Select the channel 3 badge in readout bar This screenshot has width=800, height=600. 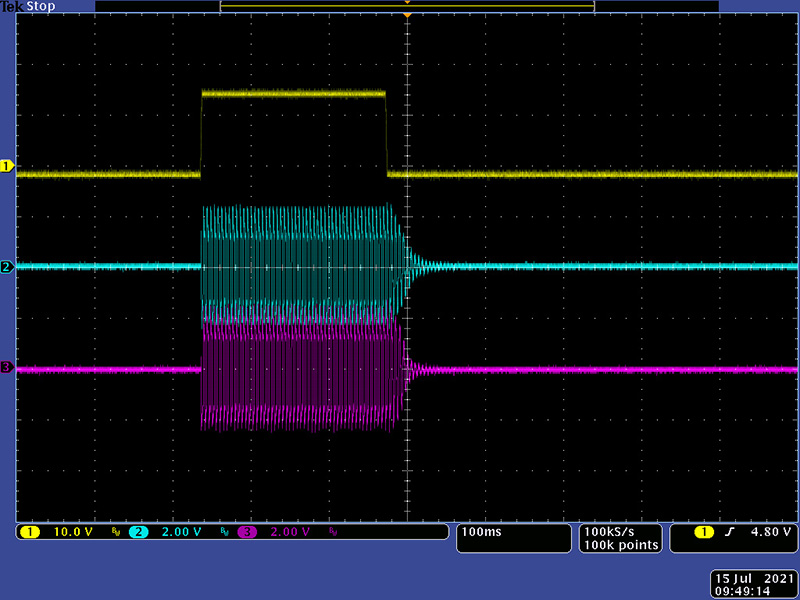tap(246, 532)
